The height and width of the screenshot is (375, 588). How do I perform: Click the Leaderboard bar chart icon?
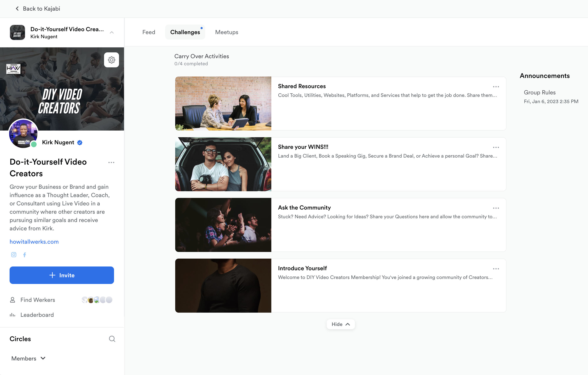pos(12,315)
